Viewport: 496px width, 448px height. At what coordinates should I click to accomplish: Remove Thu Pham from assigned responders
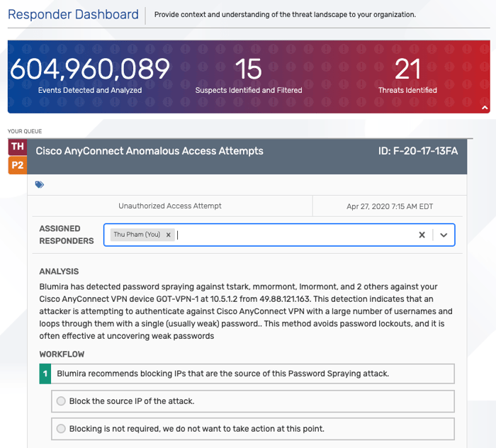(169, 235)
